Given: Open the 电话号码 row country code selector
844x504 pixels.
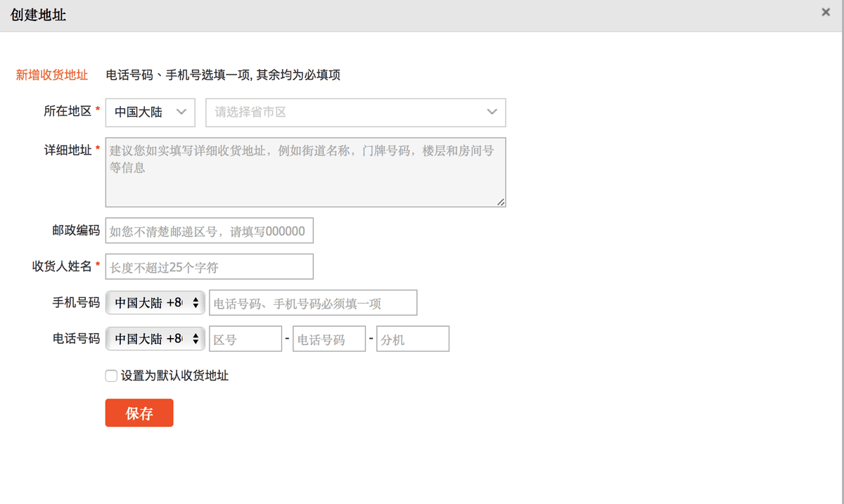Looking at the screenshot, I should click(155, 339).
